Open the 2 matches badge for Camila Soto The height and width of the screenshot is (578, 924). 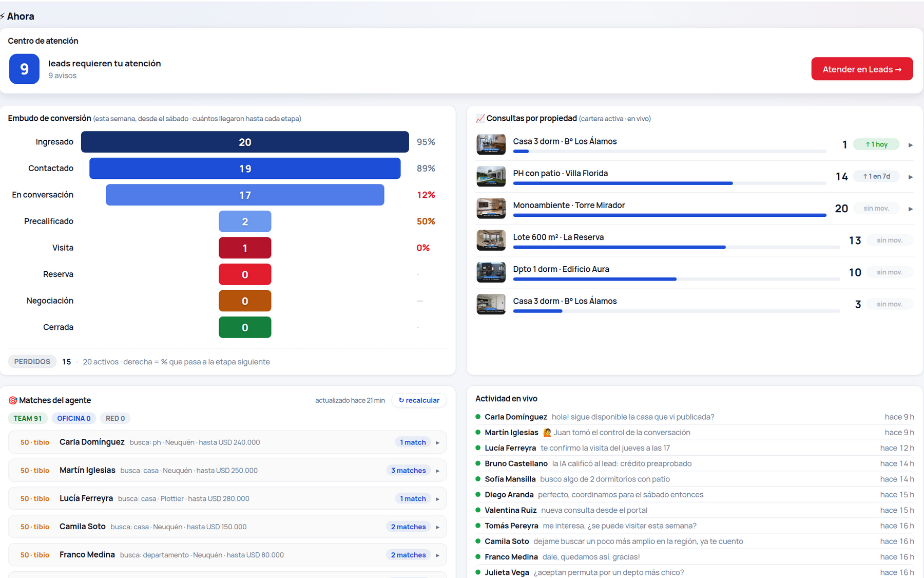(408, 527)
